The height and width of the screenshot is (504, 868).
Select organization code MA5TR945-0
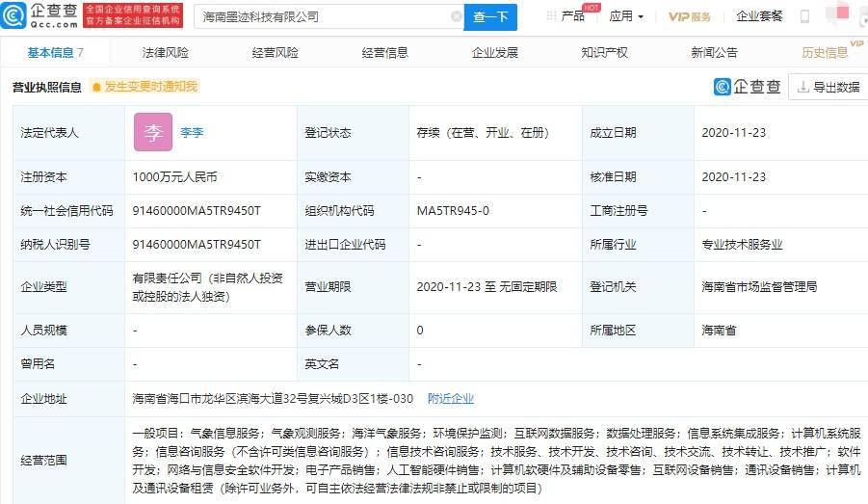pos(453,210)
